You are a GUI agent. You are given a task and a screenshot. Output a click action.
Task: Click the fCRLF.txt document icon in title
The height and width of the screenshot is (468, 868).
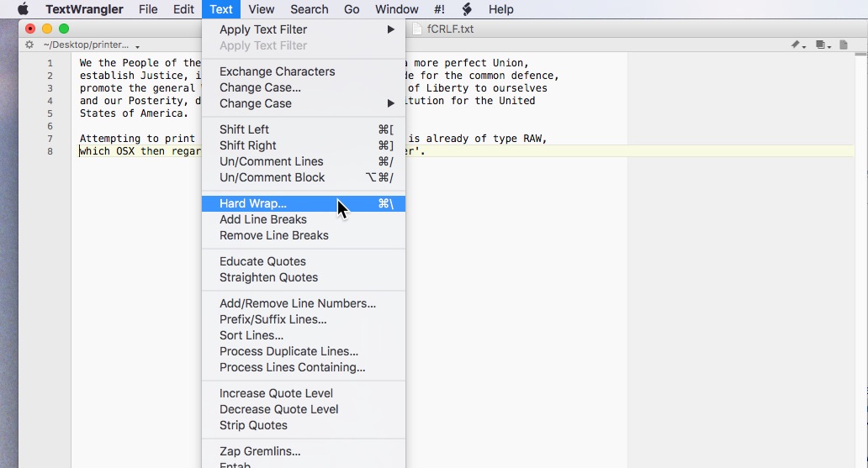pos(417,29)
